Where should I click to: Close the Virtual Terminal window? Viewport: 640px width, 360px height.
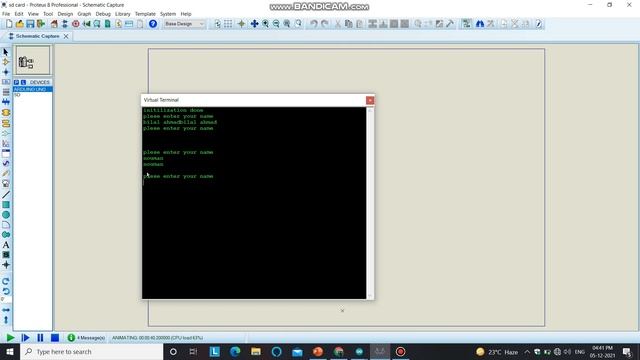[370, 100]
